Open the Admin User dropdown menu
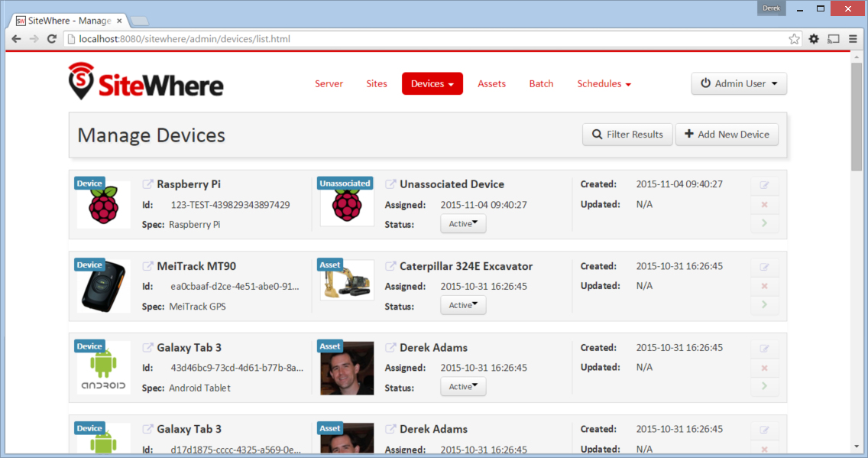 click(x=739, y=83)
